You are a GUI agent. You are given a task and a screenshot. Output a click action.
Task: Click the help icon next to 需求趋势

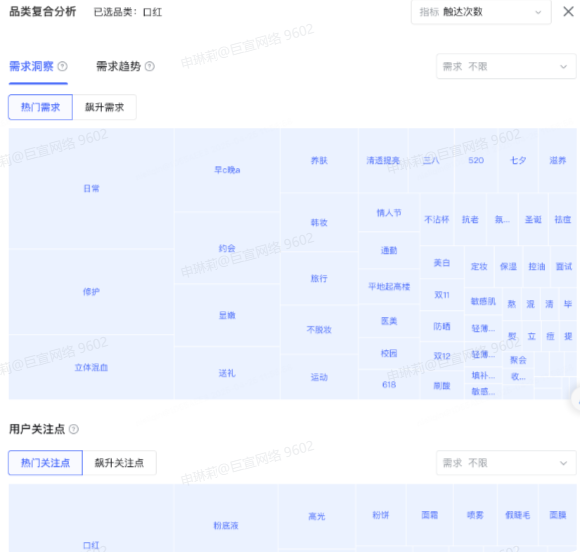[x=150, y=67]
